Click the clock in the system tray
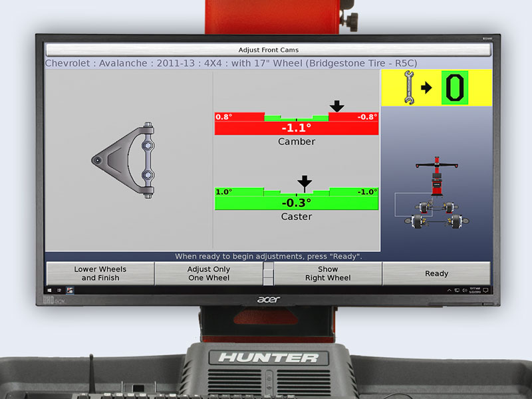 click(x=476, y=290)
